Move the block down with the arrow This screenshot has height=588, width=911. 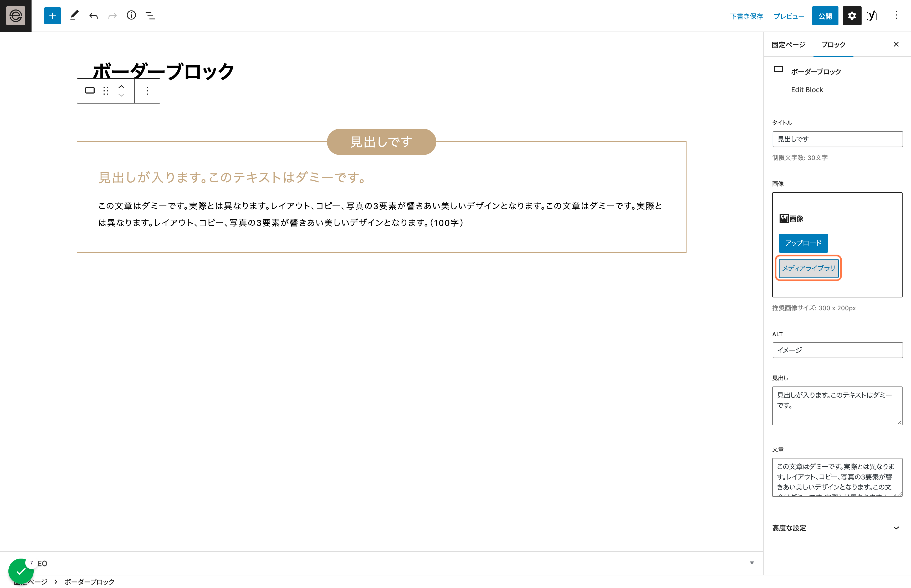121,95
